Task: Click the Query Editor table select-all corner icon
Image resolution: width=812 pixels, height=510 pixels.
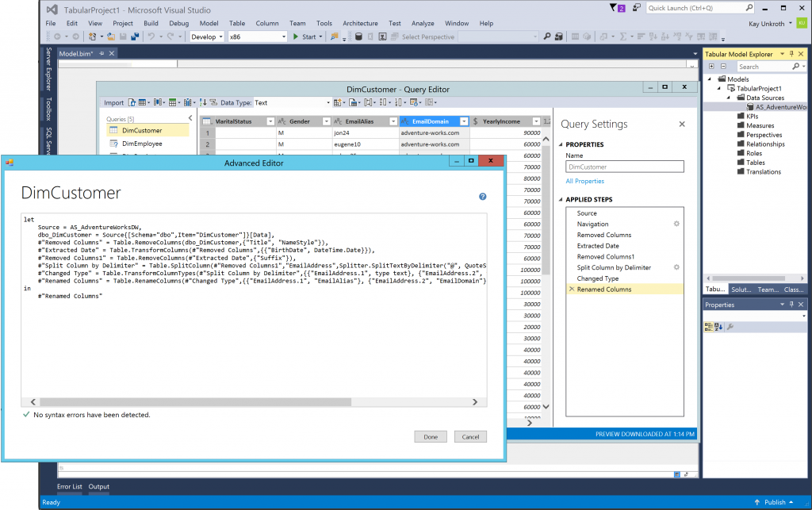Action: pyautogui.click(x=207, y=121)
